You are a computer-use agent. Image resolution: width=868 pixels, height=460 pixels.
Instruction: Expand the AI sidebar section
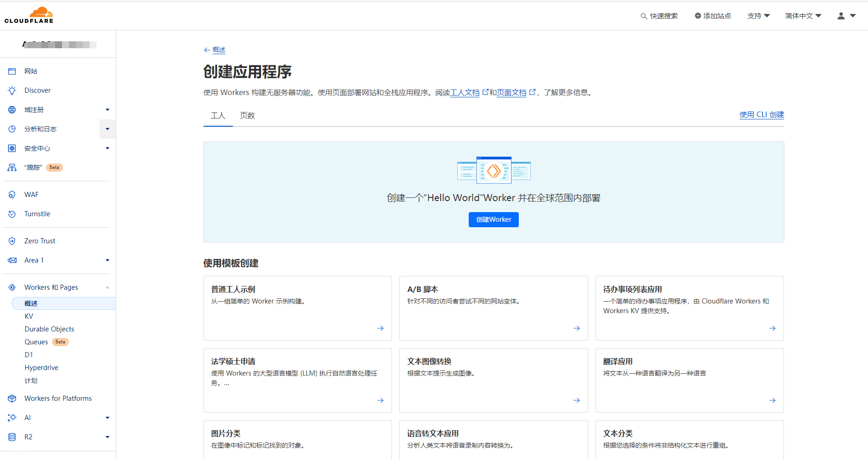(108, 418)
